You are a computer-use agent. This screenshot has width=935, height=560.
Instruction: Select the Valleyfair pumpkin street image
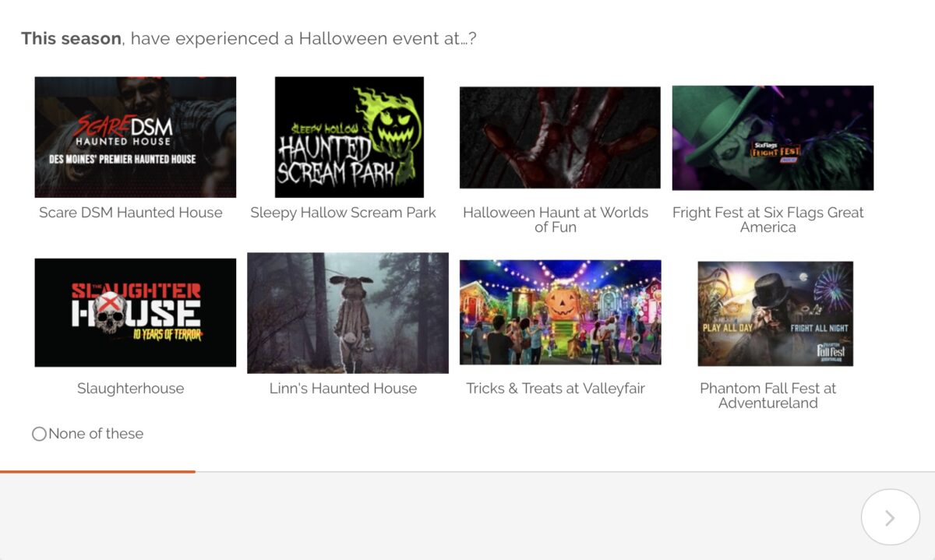click(560, 312)
